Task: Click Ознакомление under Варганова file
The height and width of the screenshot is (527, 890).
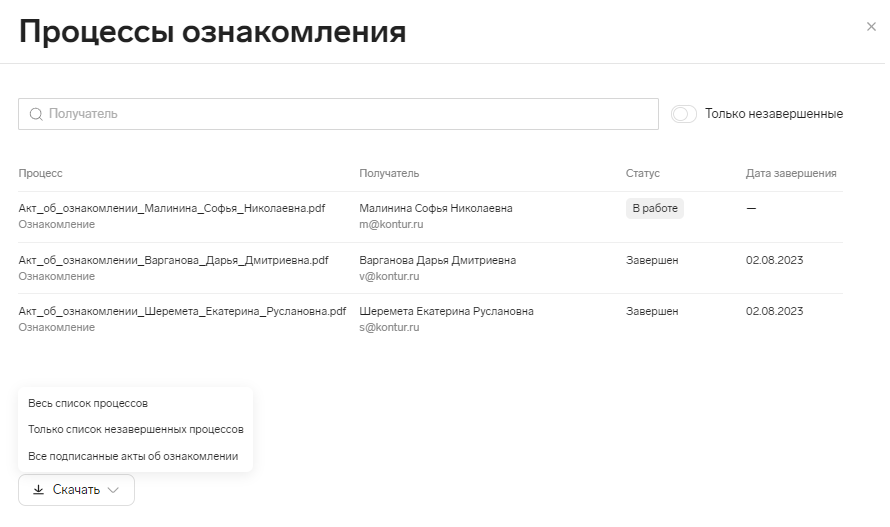Action: [56, 276]
